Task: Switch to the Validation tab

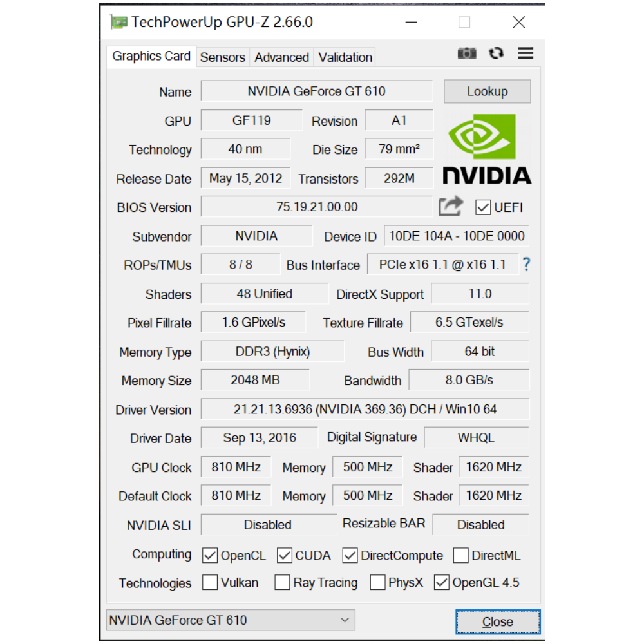Action: tap(345, 57)
